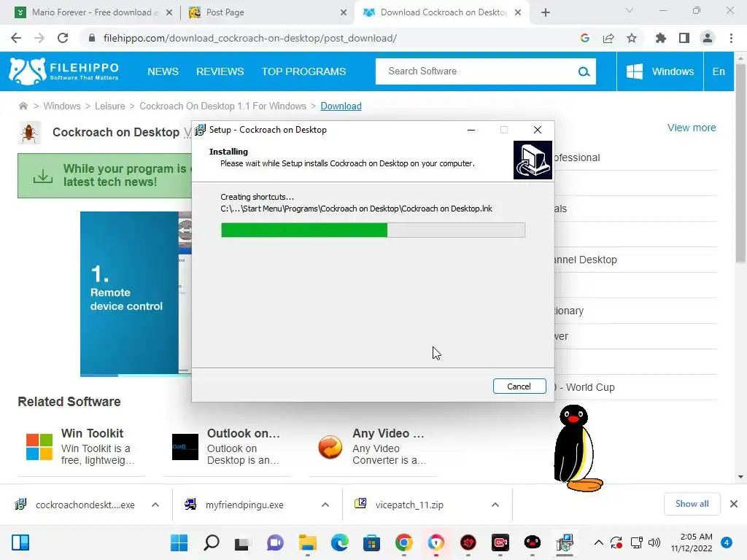Close the downloads bar
The image size is (747, 560).
click(734, 504)
